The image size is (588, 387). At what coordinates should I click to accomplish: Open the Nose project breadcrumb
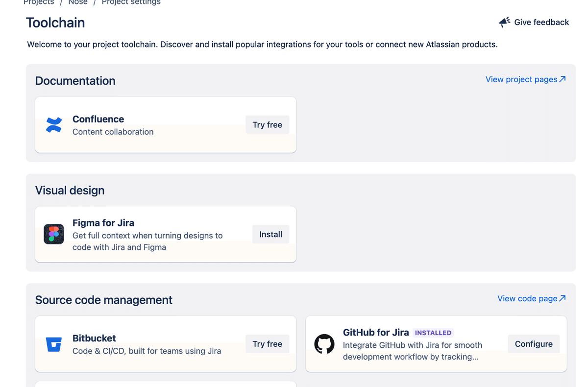[78, 2]
